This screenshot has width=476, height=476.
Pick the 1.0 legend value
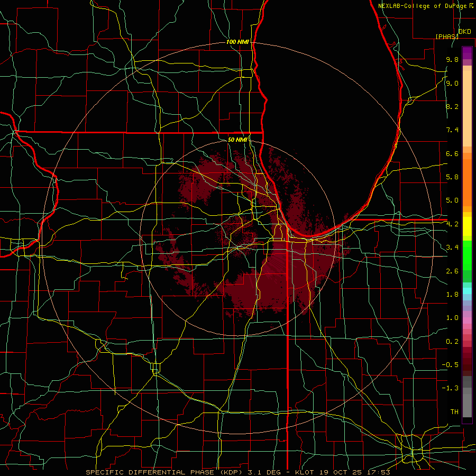(452, 318)
